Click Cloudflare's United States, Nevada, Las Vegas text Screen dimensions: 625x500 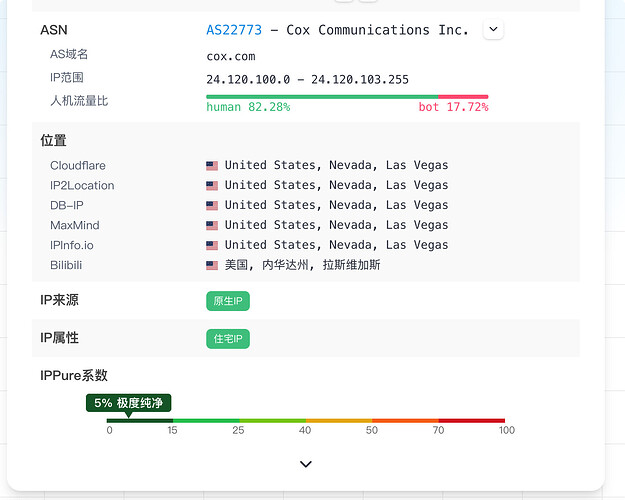[x=336, y=165]
